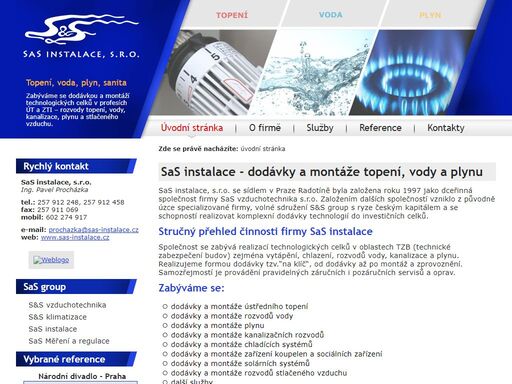
Task: Open the SaS Měření a regulace link
Action: pos(69,341)
